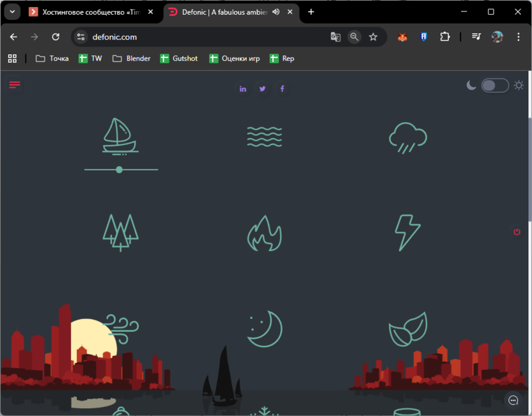The height and width of the screenshot is (416, 532).
Task: Toggle the sailboat ambient sound
Action: click(x=121, y=136)
